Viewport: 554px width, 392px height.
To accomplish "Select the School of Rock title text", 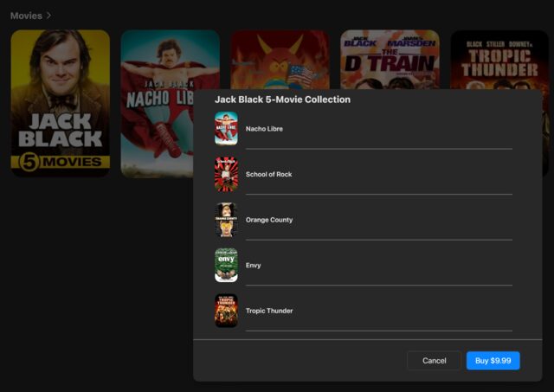I will (269, 175).
